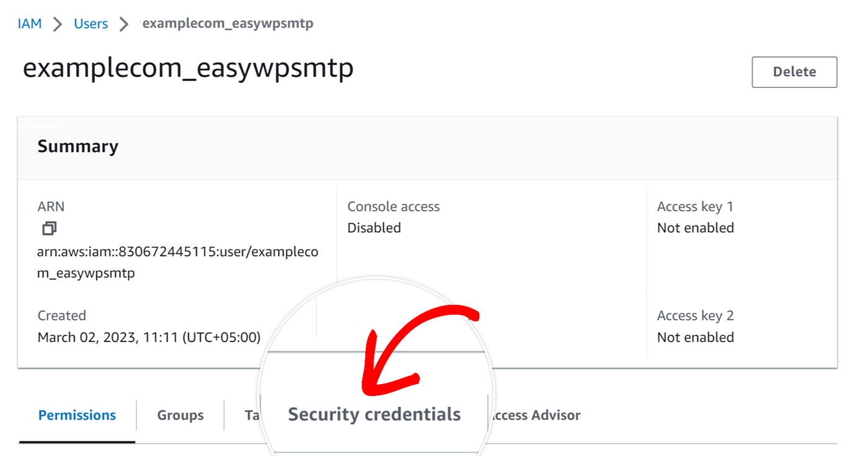
Task: Click the Summary panel header
Action: [x=77, y=146]
